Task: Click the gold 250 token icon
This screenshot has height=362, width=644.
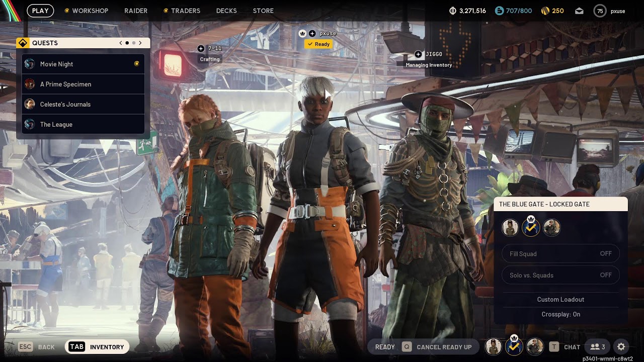Action: tap(545, 11)
